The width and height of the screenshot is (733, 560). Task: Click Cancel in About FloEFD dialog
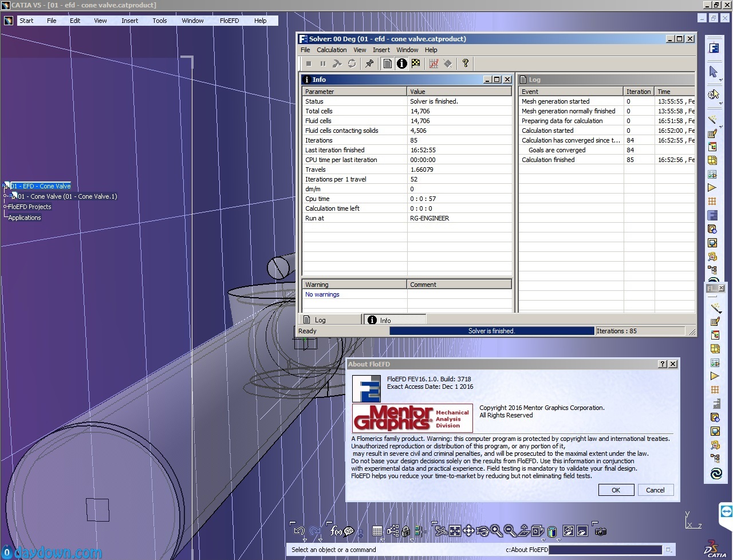655,490
